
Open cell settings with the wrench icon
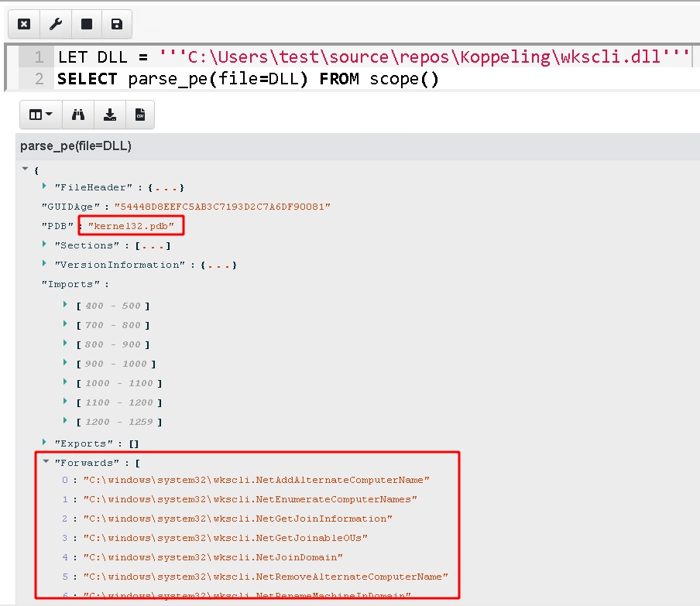[55, 24]
